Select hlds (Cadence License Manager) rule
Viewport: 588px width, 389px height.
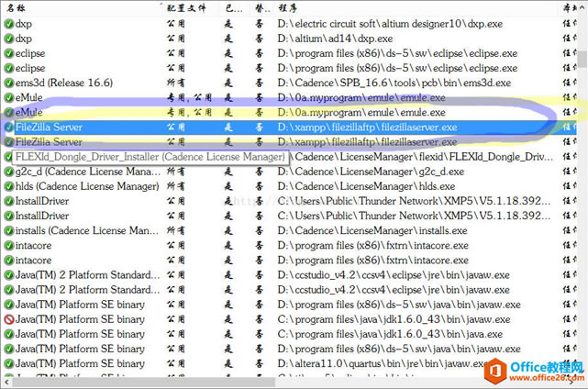[87, 186]
